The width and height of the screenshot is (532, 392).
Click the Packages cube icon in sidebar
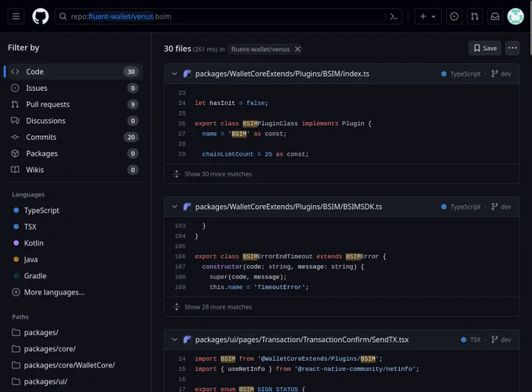pos(15,153)
